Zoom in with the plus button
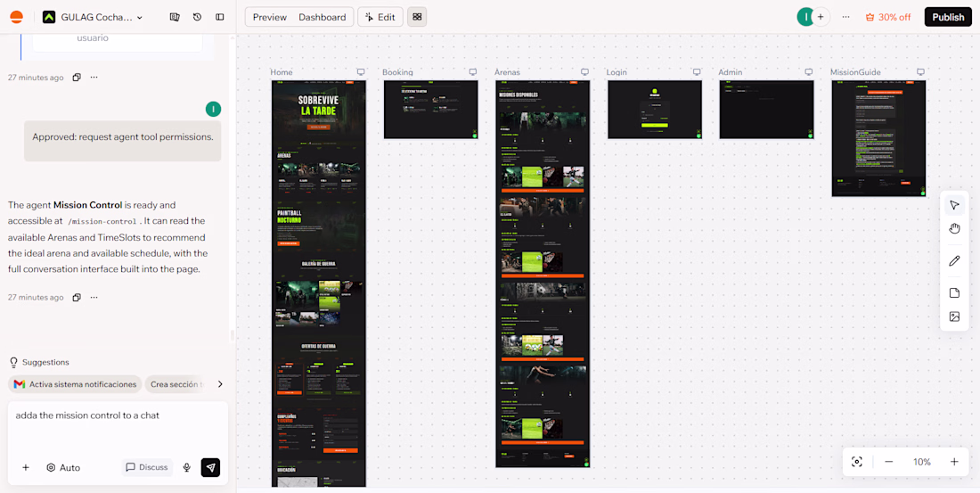Screen dimensions: 980x493 [x=954, y=462]
